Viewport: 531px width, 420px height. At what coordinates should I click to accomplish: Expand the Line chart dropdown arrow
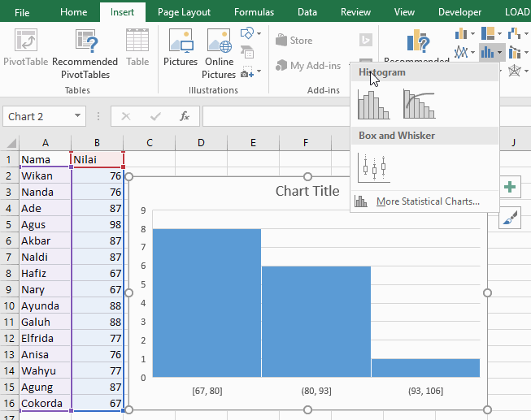tap(472, 52)
